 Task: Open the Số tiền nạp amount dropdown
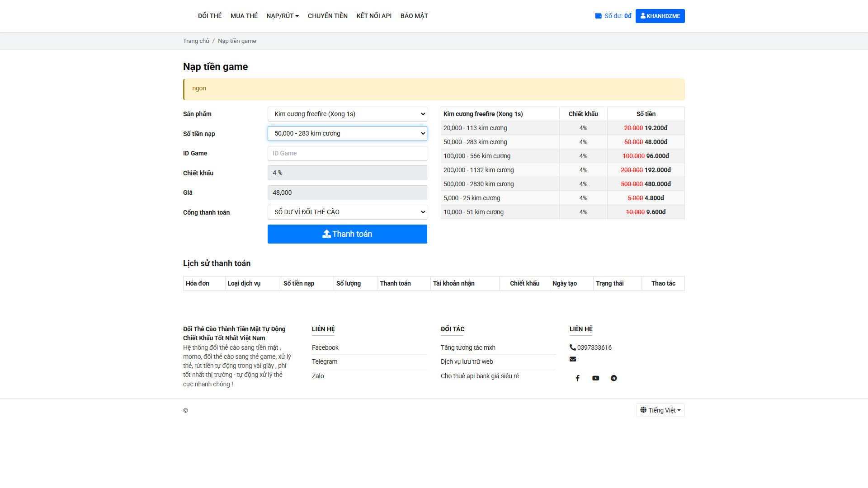[347, 133]
